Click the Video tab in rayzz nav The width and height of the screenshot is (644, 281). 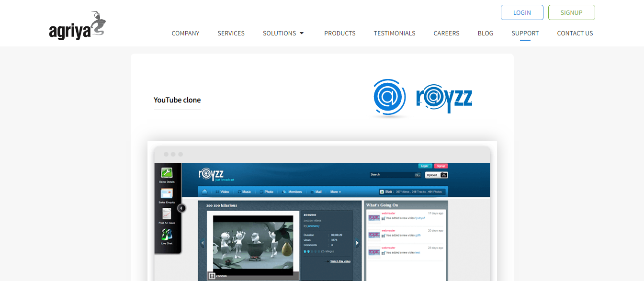222,192
